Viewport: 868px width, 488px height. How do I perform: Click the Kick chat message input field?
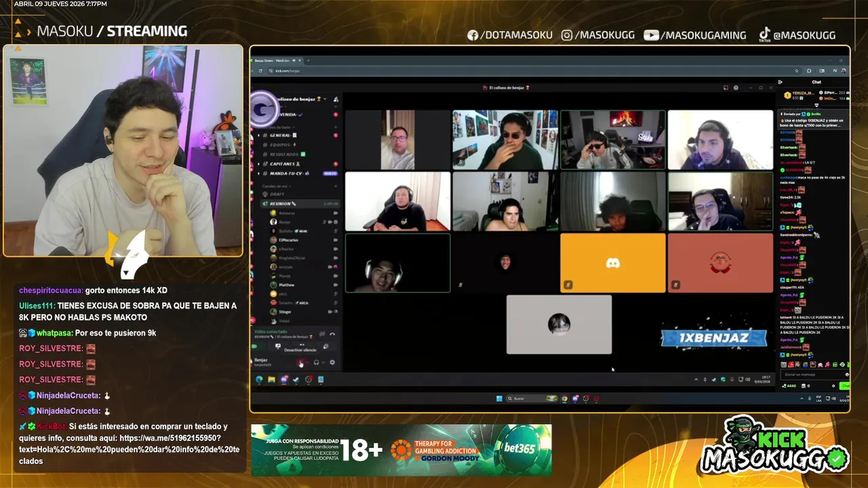click(x=814, y=374)
